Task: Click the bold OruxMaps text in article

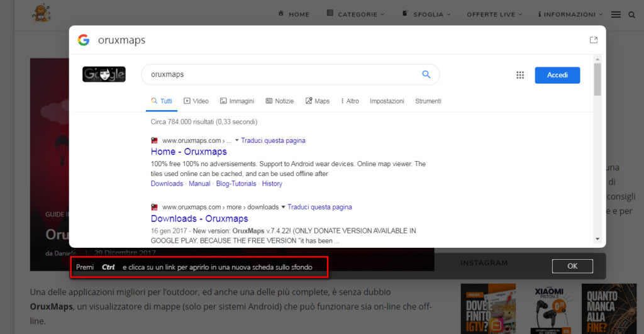Action: pos(52,307)
